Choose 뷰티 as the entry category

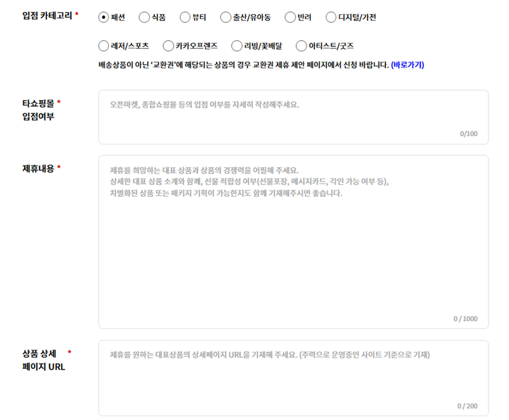(185, 17)
